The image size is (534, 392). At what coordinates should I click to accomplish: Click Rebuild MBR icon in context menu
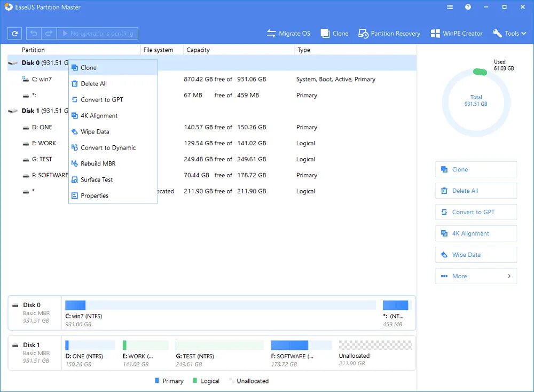75,163
